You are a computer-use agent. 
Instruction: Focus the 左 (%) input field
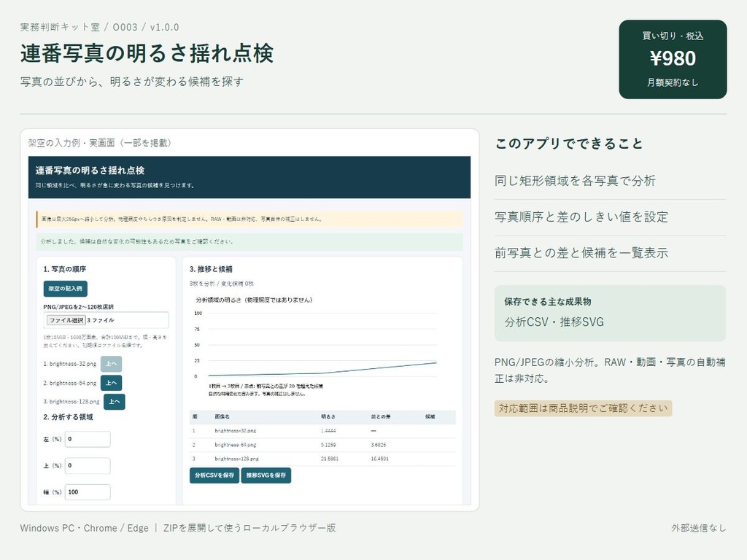tap(88, 439)
